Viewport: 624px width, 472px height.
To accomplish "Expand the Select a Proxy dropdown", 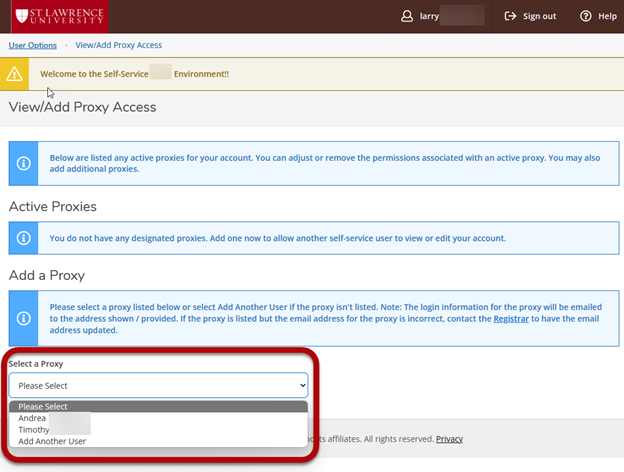I will [158, 385].
